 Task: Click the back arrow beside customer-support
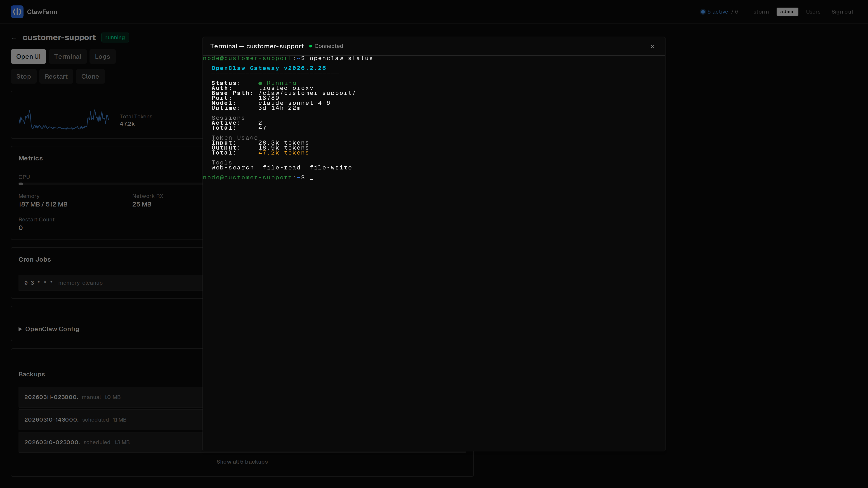tap(14, 38)
